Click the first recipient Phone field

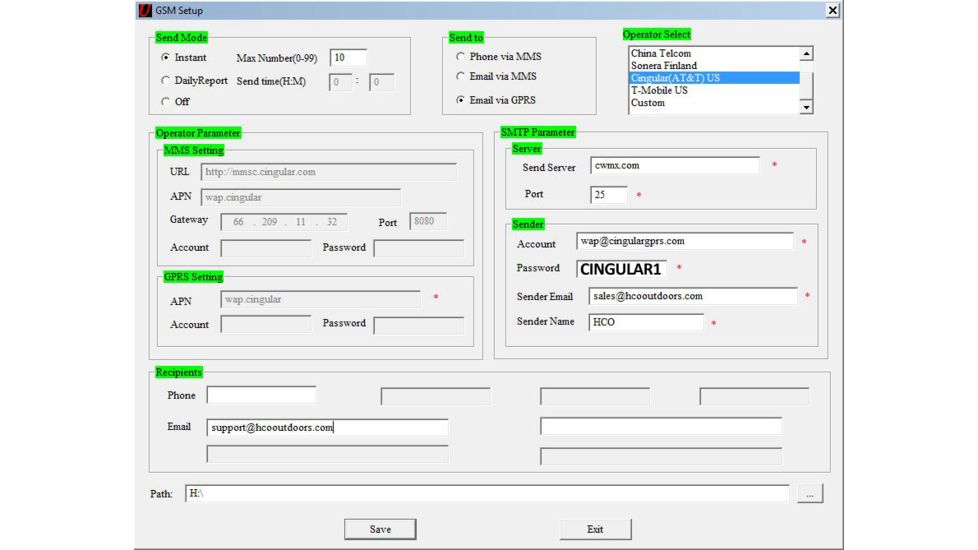point(261,395)
